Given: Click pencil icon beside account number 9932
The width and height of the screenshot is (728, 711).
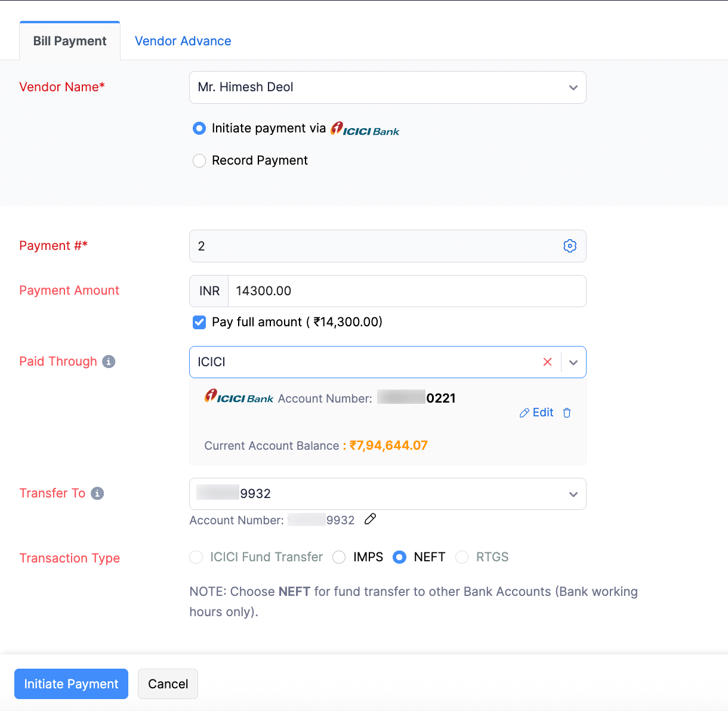Looking at the screenshot, I should coord(370,519).
